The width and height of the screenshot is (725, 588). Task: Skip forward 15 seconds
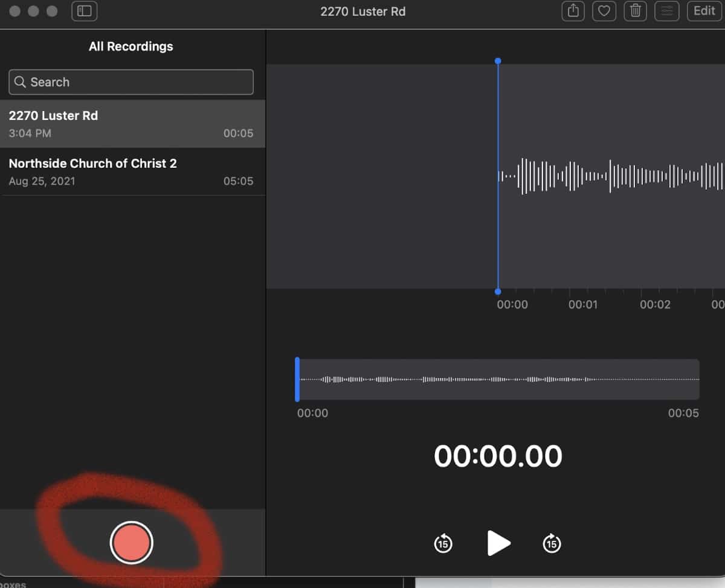552,543
